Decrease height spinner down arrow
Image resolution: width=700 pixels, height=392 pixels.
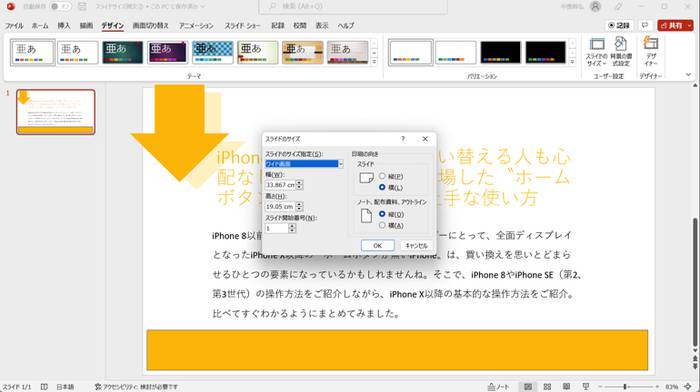(x=299, y=209)
